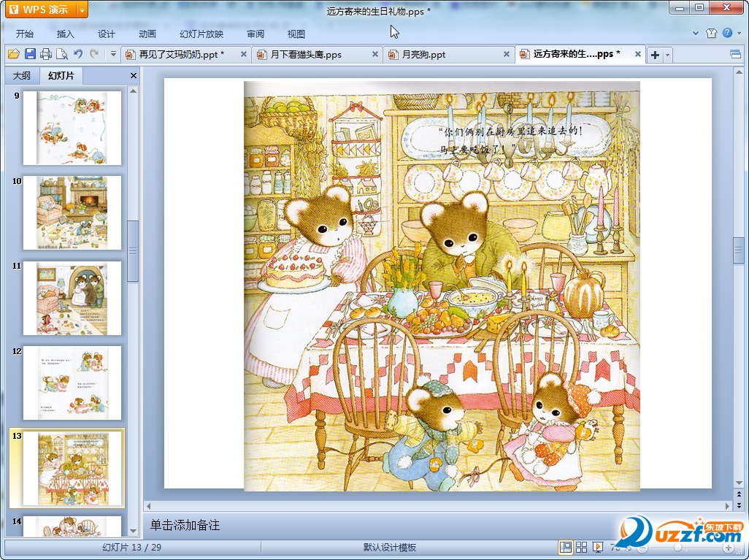Click the Open folder icon in quick toolbar
The width and height of the screenshot is (749, 560).
(13, 54)
